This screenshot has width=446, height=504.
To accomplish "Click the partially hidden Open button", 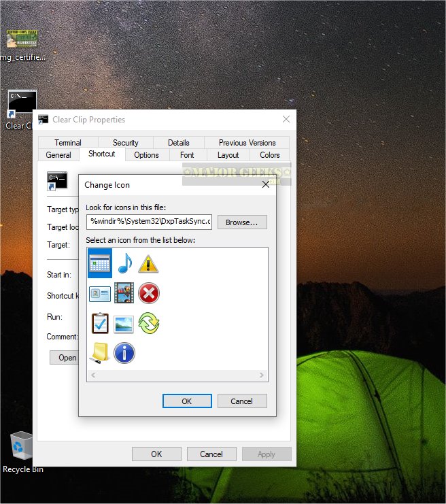I will point(65,358).
